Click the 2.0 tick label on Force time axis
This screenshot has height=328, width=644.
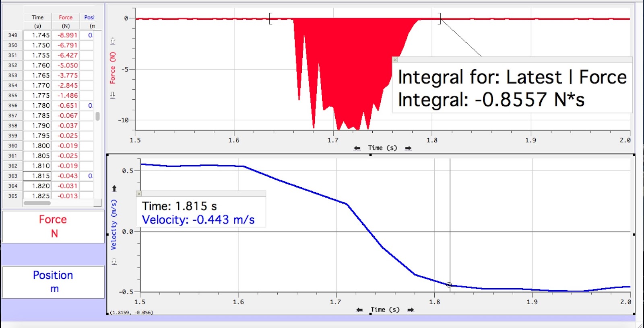click(625, 140)
